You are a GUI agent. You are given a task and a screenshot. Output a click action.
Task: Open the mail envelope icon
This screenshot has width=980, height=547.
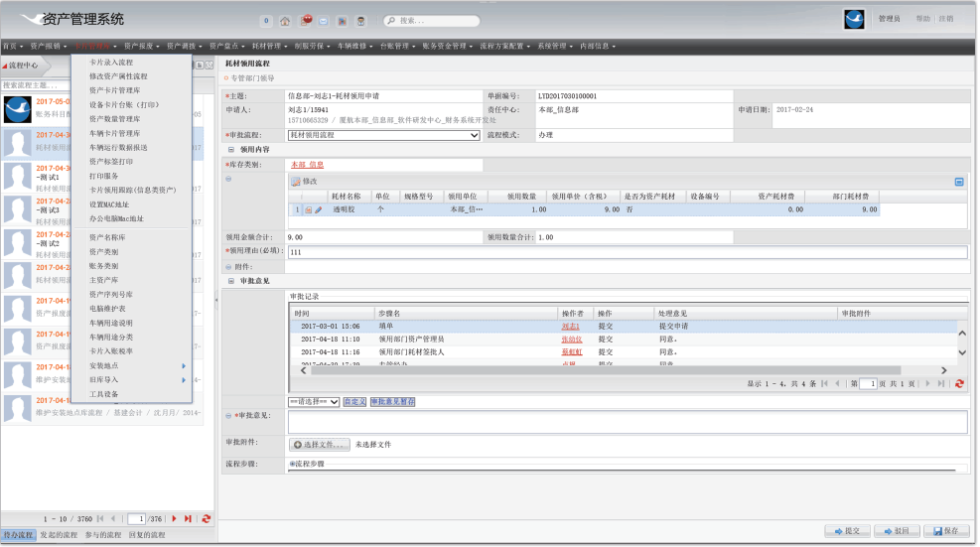[323, 21]
